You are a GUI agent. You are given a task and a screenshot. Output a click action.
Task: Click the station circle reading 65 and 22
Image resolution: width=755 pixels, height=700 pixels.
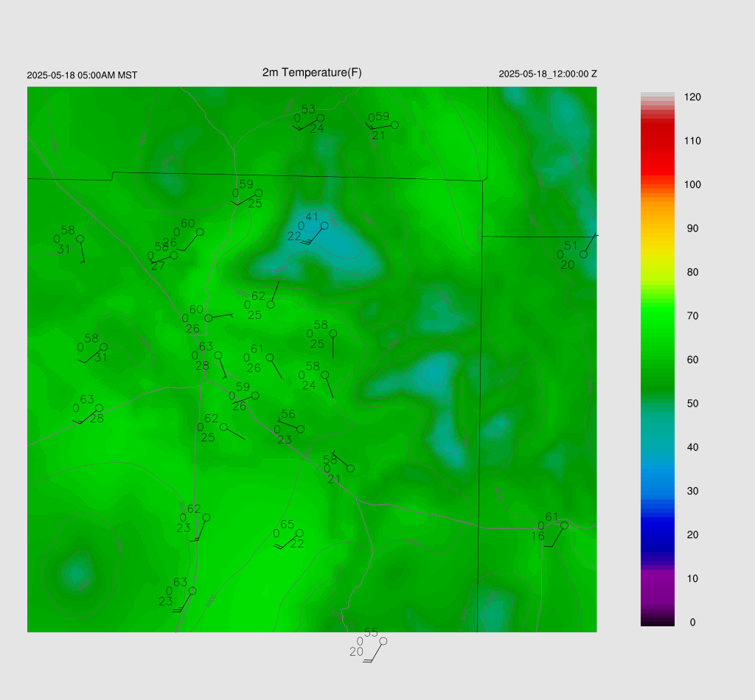[x=299, y=533]
